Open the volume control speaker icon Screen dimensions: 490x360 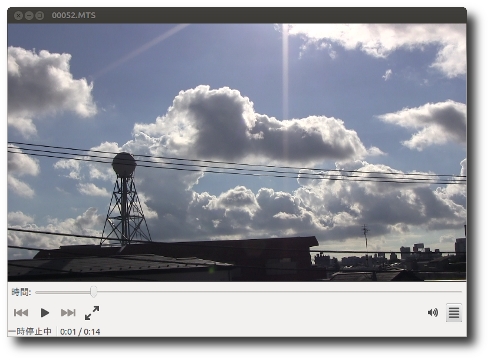pos(433,312)
